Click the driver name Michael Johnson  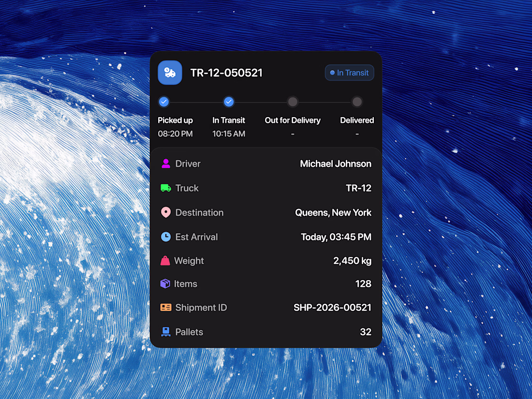[x=336, y=163]
